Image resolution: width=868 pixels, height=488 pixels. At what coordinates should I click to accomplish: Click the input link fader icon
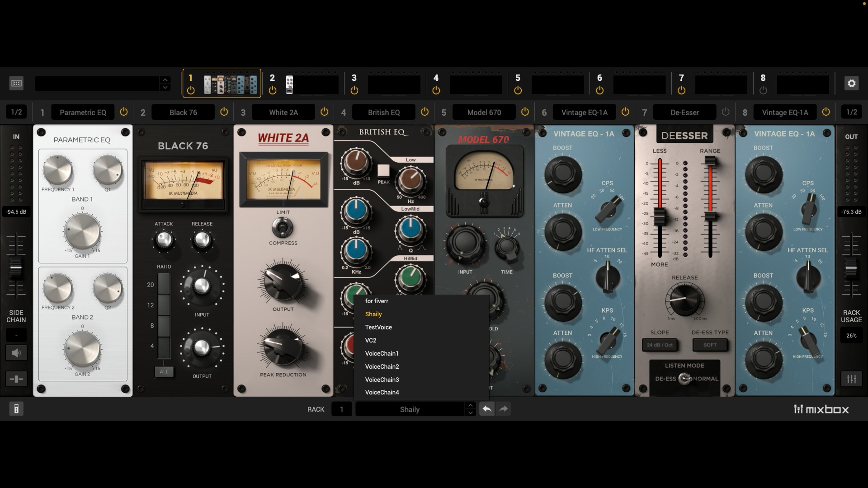click(16, 379)
